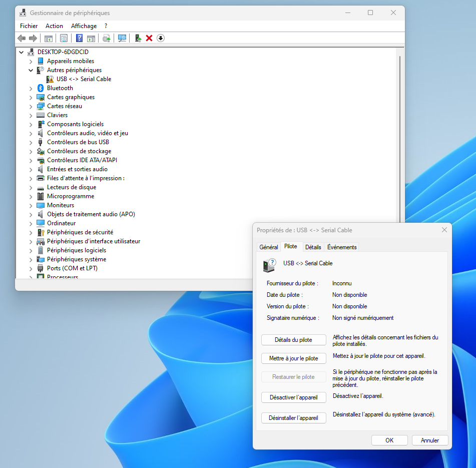Open the Action menu
This screenshot has height=468, width=476.
click(55, 26)
